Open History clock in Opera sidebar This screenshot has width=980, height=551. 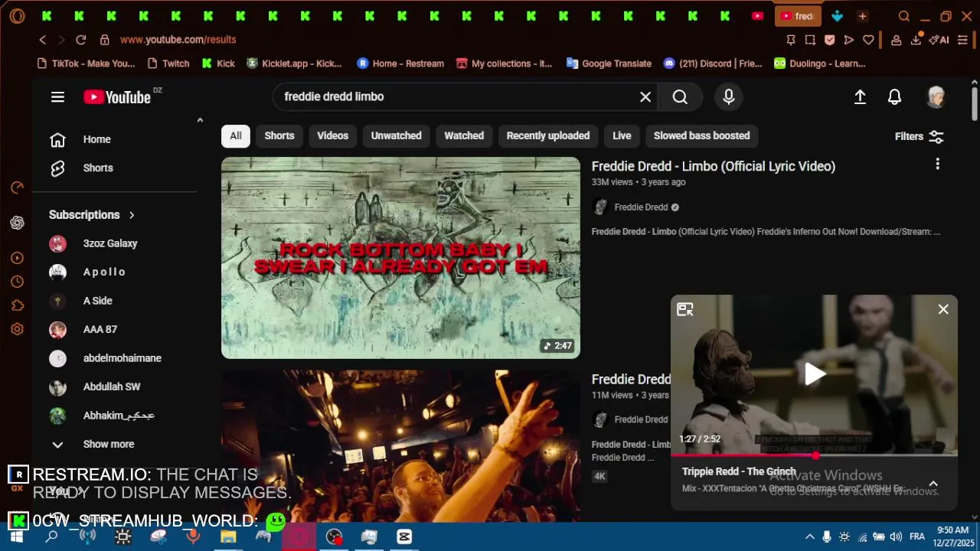point(17,282)
